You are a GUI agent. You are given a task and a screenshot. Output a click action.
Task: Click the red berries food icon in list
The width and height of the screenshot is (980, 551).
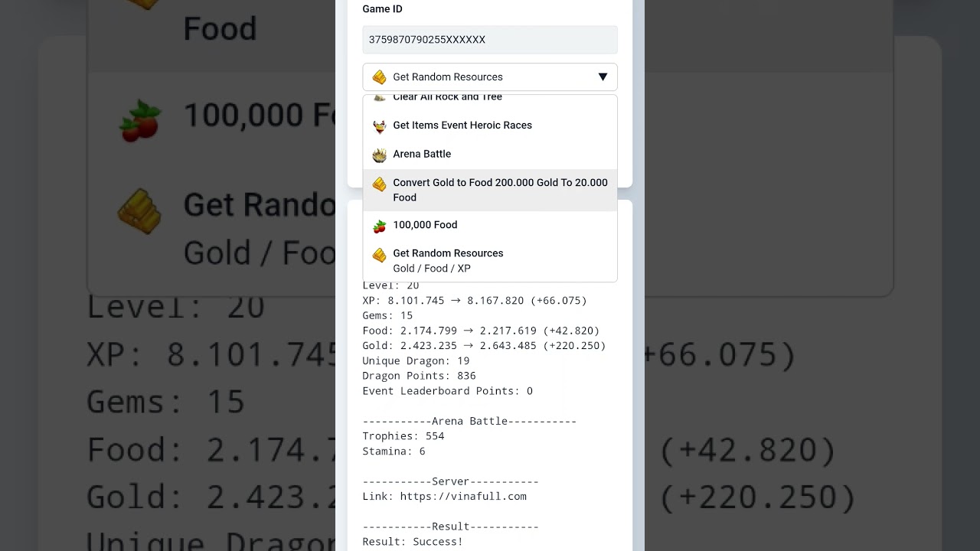coord(379,227)
